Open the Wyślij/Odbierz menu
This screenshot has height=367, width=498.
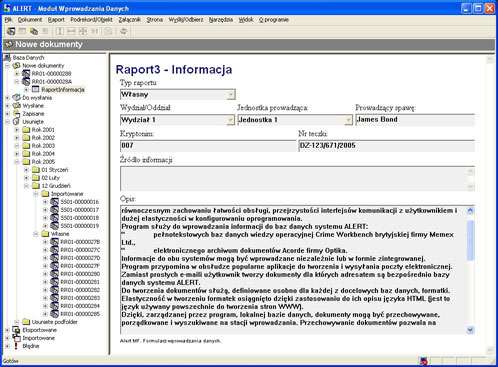coord(186,20)
